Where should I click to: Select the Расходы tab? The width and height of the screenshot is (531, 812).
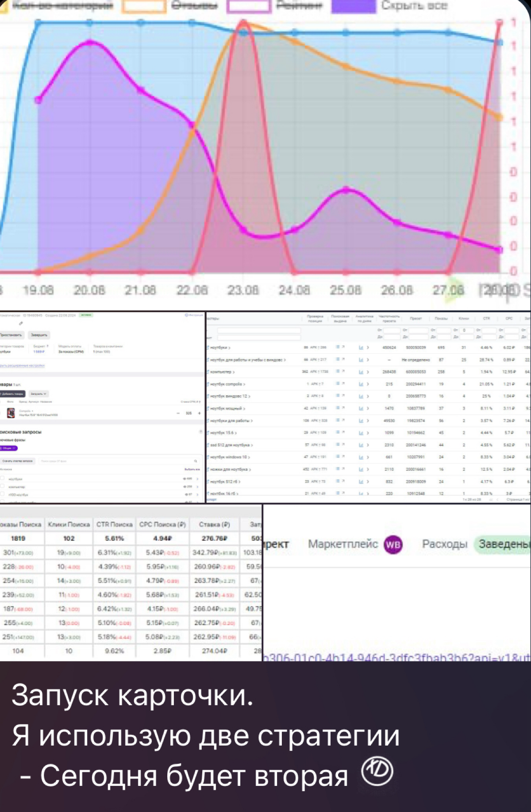click(444, 544)
